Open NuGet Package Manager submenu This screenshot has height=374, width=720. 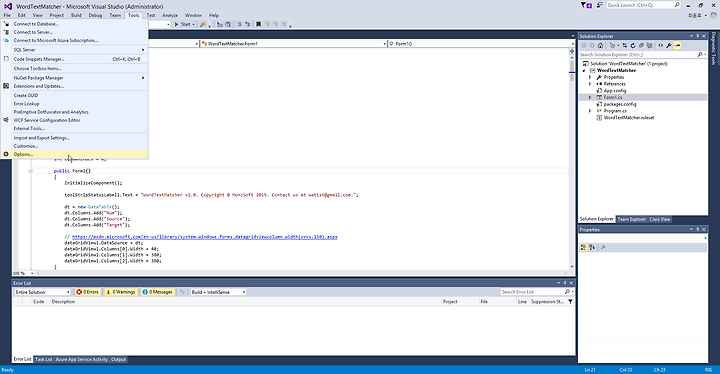75,78
